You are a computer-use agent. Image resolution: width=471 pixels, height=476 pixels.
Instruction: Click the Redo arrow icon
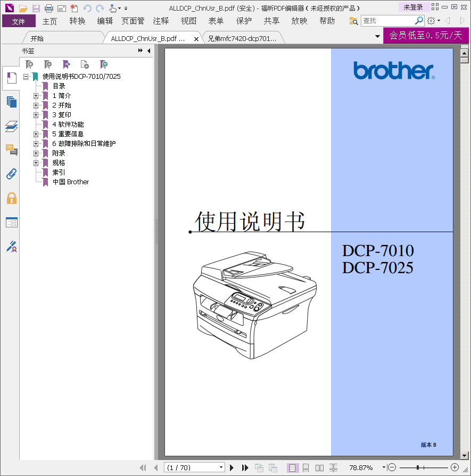click(100, 9)
